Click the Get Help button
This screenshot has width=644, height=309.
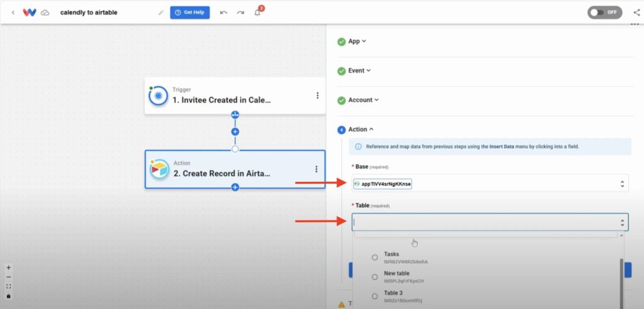(190, 13)
